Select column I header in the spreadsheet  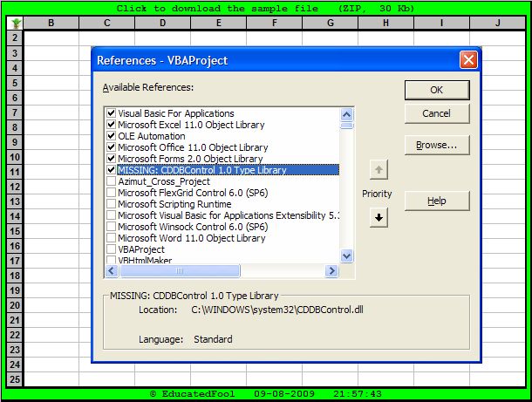pos(441,23)
